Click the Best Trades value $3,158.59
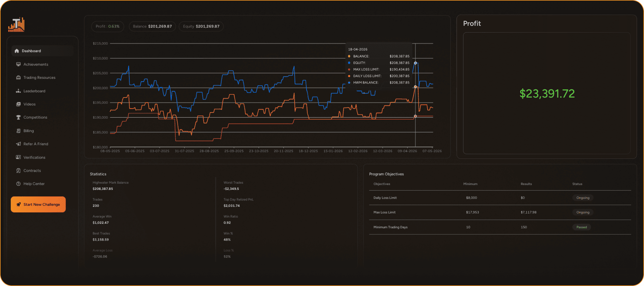The image size is (644, 286). click(x=101, y=240)
